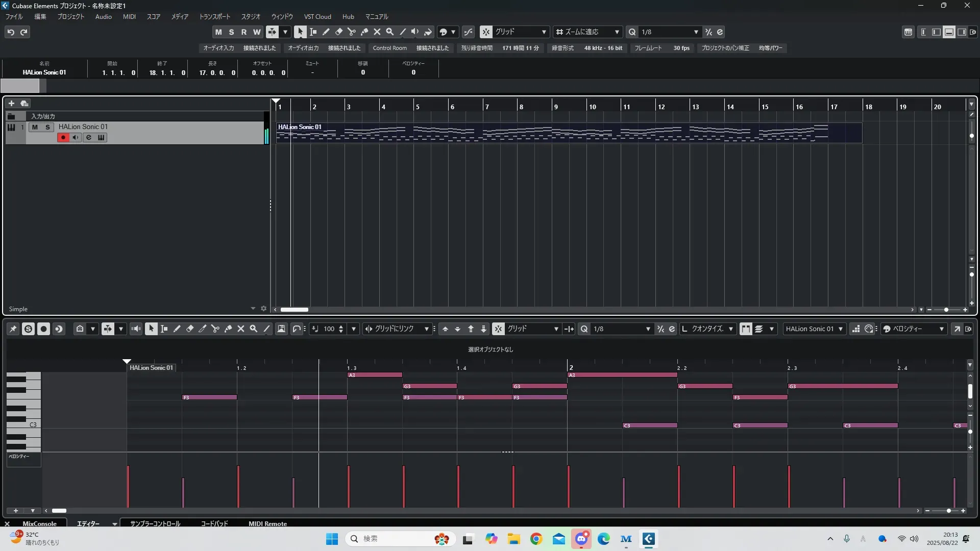980x551 pixels.
Task: Select the Zoom magnifier tool in the main toolbar
Action: click(389, 32)
